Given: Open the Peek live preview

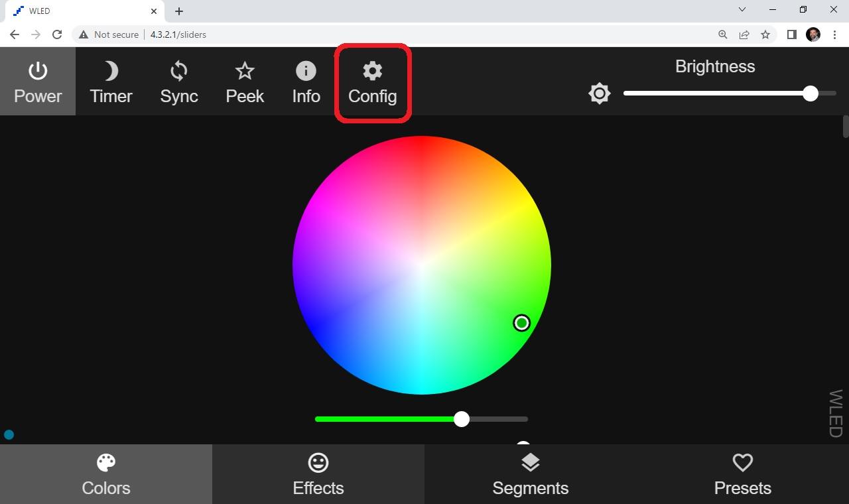Looking at the screenshot, I should [x=245, y=82].
